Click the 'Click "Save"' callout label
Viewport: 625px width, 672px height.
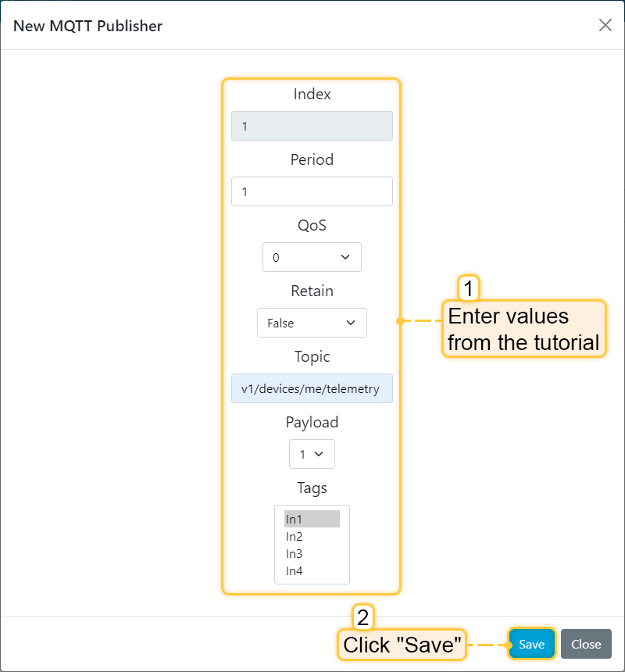tap(401, 645)
